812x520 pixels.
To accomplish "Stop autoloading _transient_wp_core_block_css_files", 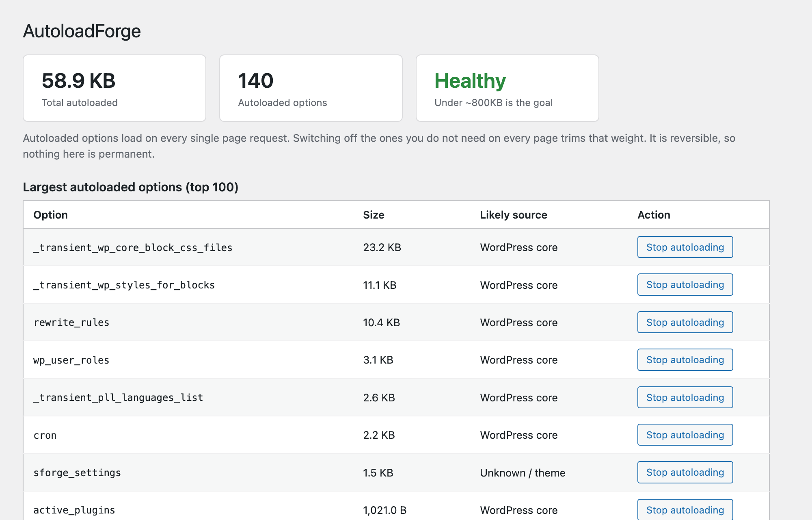I will 685,247.
